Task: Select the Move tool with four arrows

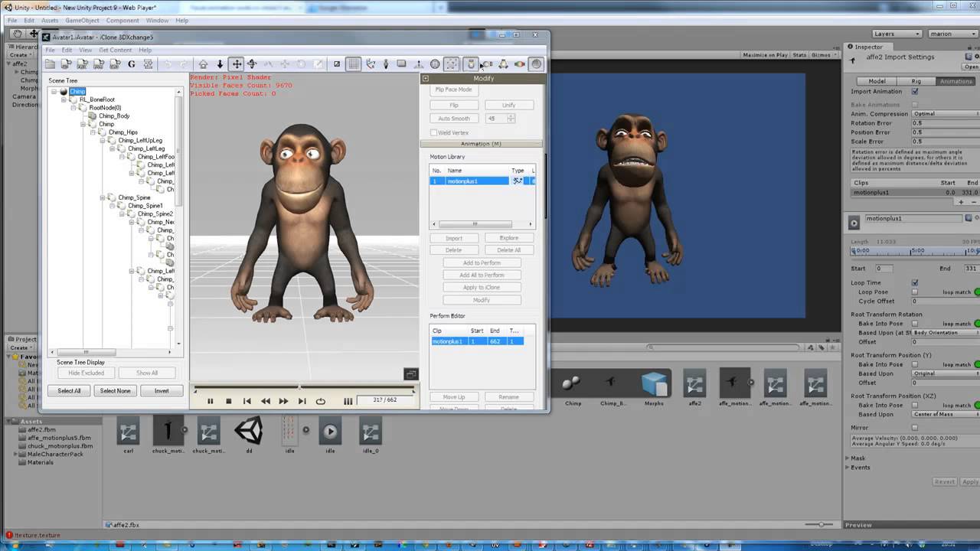Action: click(237, 64)
